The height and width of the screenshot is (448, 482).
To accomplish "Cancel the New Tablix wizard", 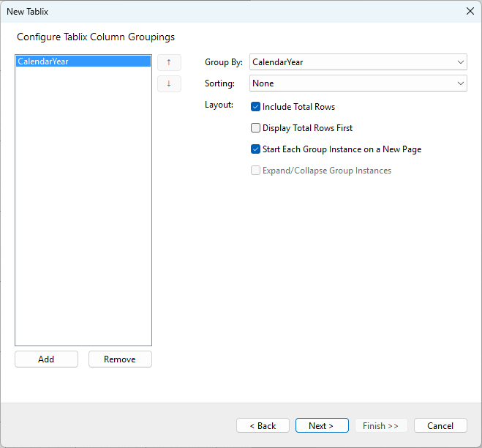I will 440,425.
